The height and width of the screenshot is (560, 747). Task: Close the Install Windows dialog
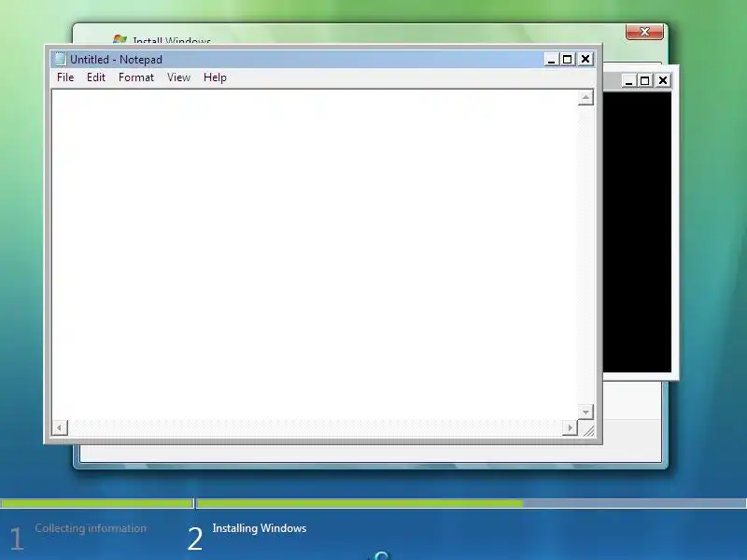click(644, 32)
